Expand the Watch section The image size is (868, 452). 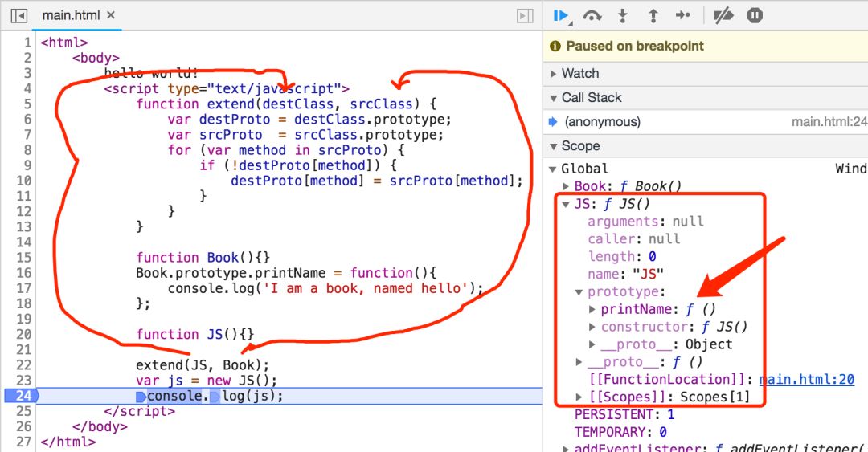pyautogui.click(x=554, y=74)
